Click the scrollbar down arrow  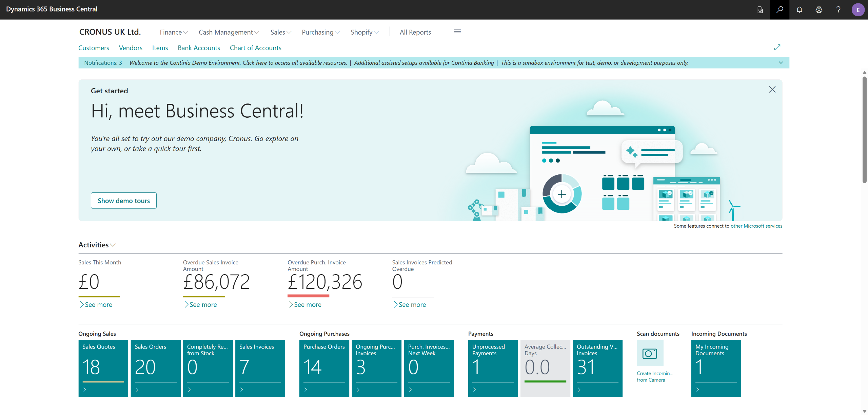(864, 411)
